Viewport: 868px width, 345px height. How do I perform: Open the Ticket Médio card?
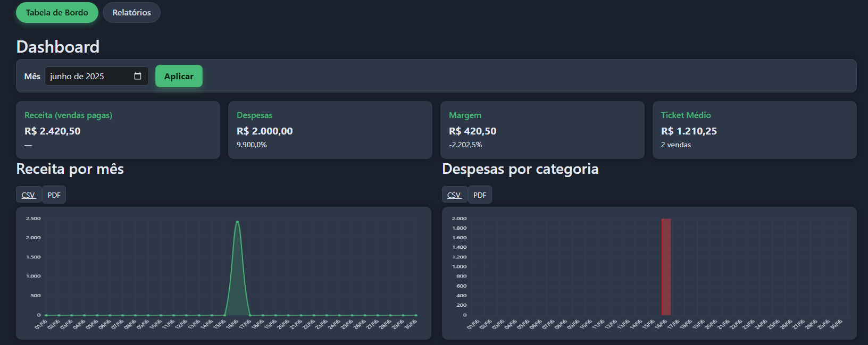coord(754,130)
